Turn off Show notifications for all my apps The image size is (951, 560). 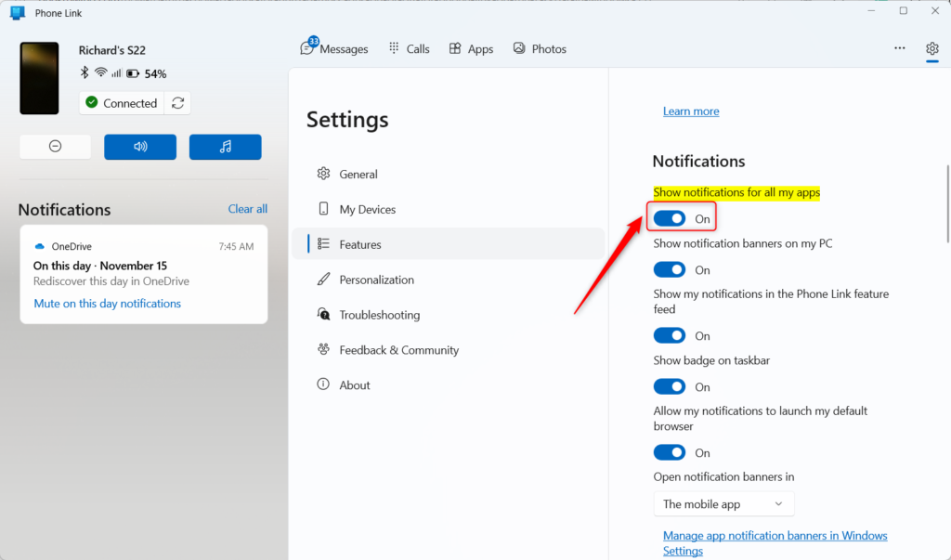click(x=670, y=218)
